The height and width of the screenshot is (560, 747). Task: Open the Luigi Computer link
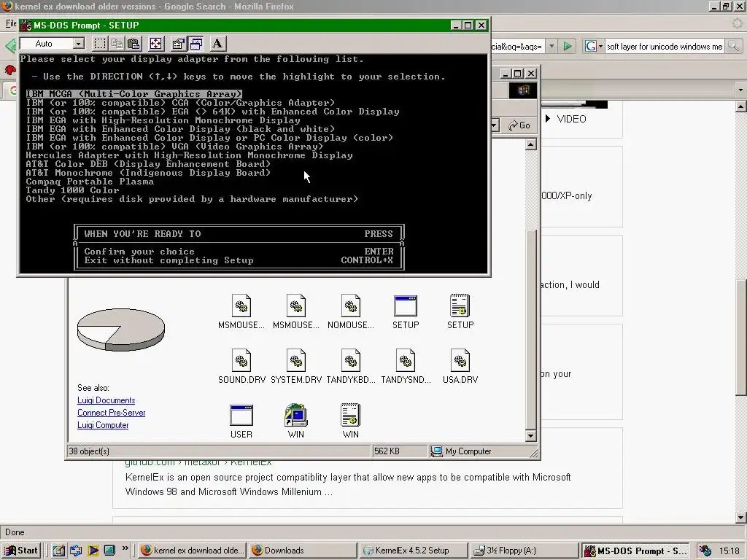point(103,425)
